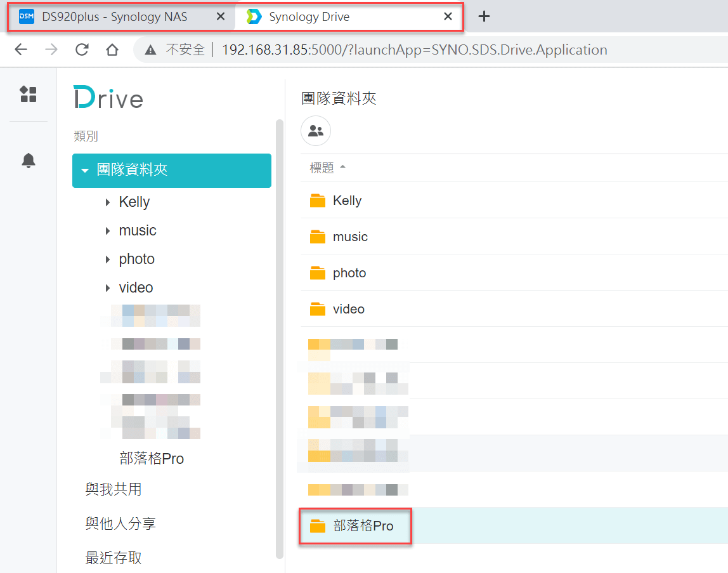Click the browser address bar URL
Screen dimensions: 728x573
click(x=414, y=49)
